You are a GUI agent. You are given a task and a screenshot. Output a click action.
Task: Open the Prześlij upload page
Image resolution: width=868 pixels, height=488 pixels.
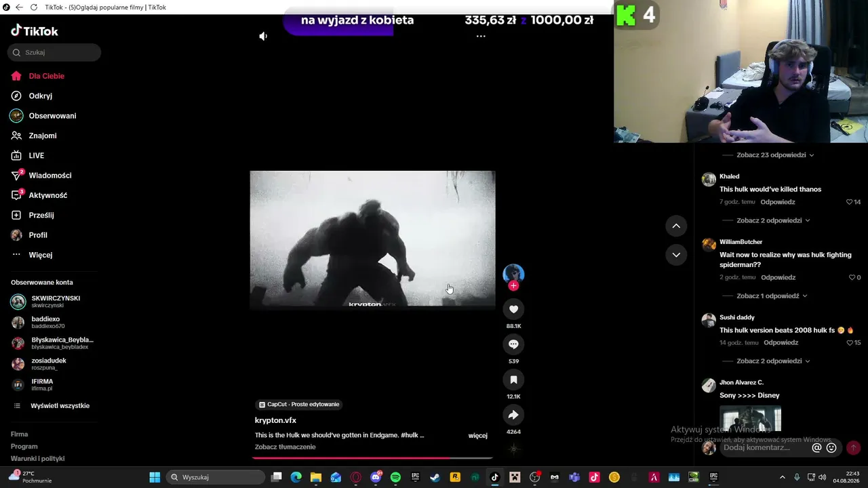tap(41, 216)
